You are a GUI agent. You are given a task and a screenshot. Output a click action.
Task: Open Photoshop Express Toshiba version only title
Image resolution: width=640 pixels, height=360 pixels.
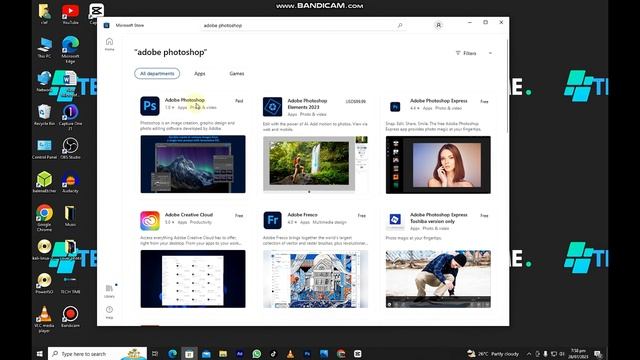point(438,218)
